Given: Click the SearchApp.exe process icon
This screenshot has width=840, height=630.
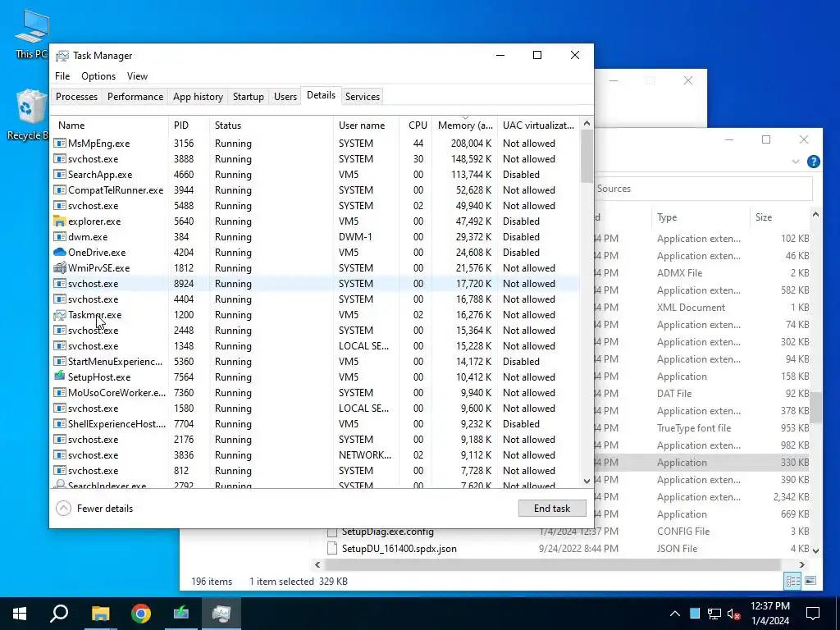Looking at the screenshot, I should pyautogui.click(x=59, y=175).
